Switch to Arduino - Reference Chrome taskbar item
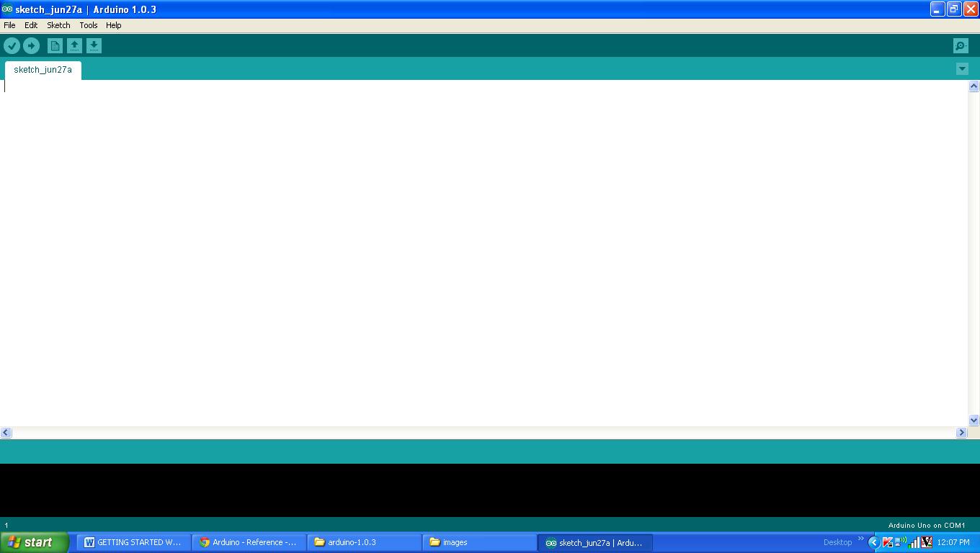Image resolution: width=980 pixels, height=553 pixels. pos(249,542)
